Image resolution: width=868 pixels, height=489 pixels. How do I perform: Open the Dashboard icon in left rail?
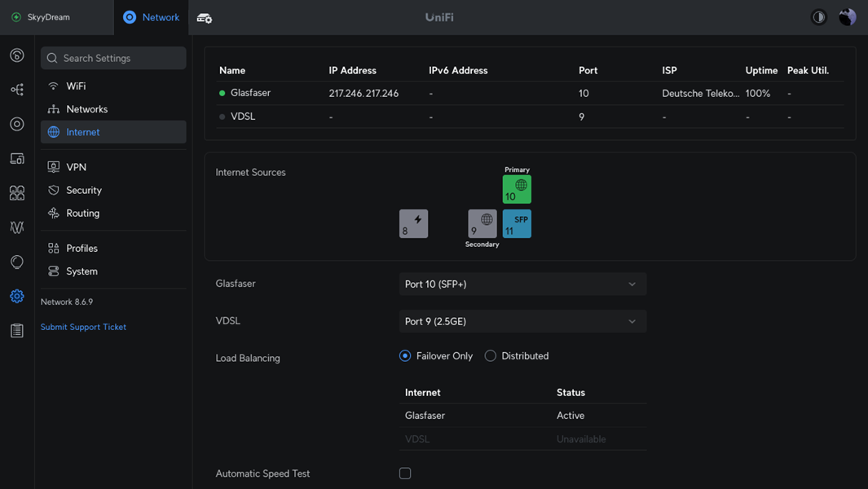[17, 55]
